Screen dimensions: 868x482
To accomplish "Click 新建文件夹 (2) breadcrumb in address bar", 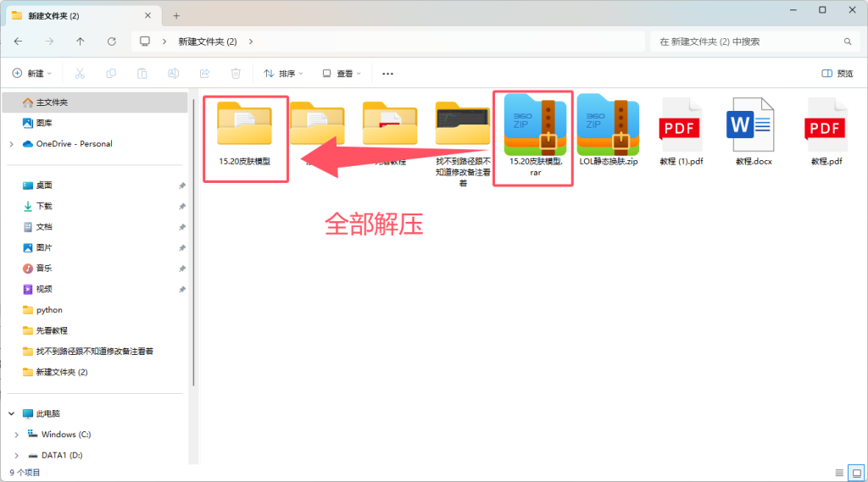I will [x=208, y=42].
